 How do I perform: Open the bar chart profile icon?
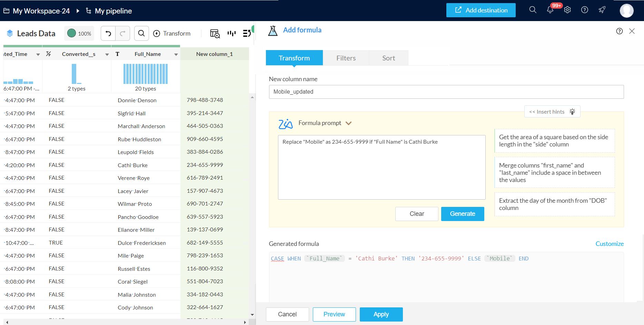pyautogui.click(x=231, y=33)
